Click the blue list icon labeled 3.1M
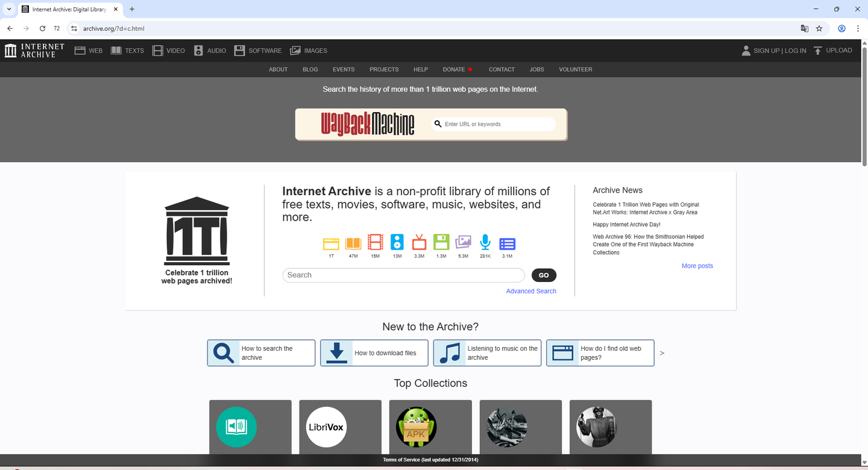 point(508,243)
